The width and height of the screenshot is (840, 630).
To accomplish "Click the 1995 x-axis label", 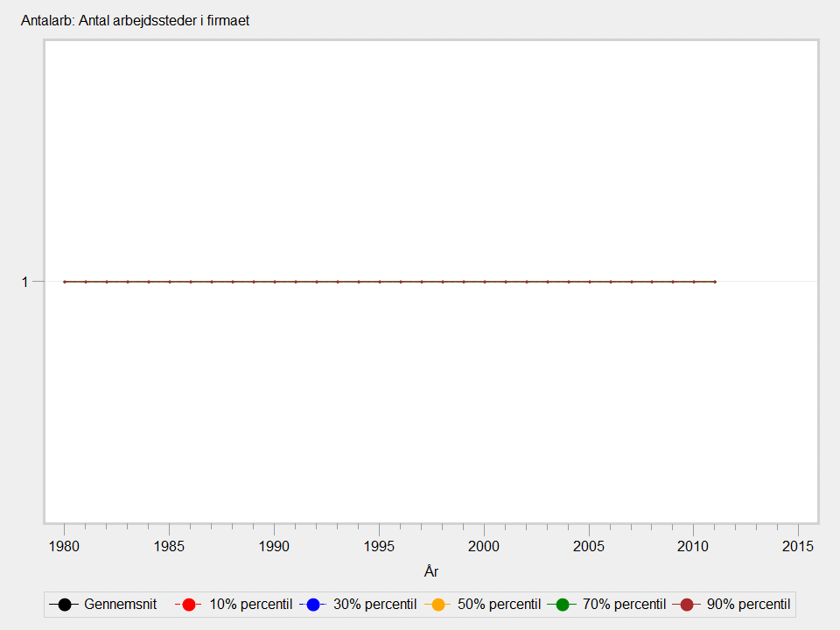I will [x=379, y=546].
